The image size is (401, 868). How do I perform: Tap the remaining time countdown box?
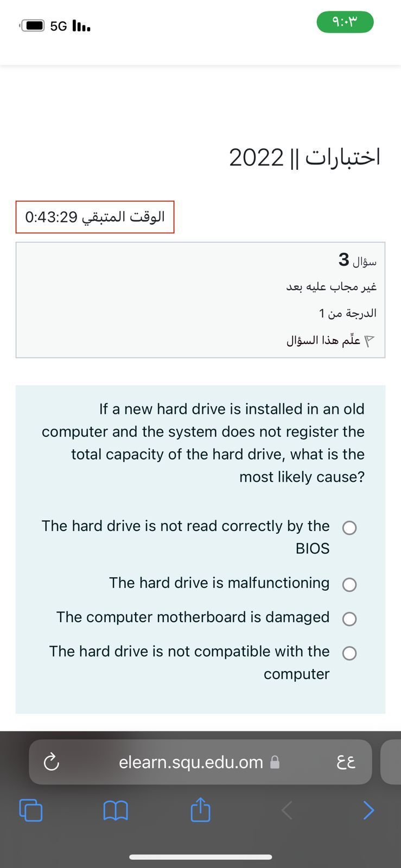95,217
